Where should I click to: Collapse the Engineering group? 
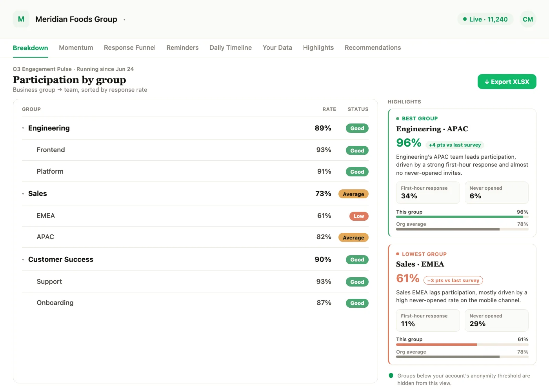(x=23, y=128)
